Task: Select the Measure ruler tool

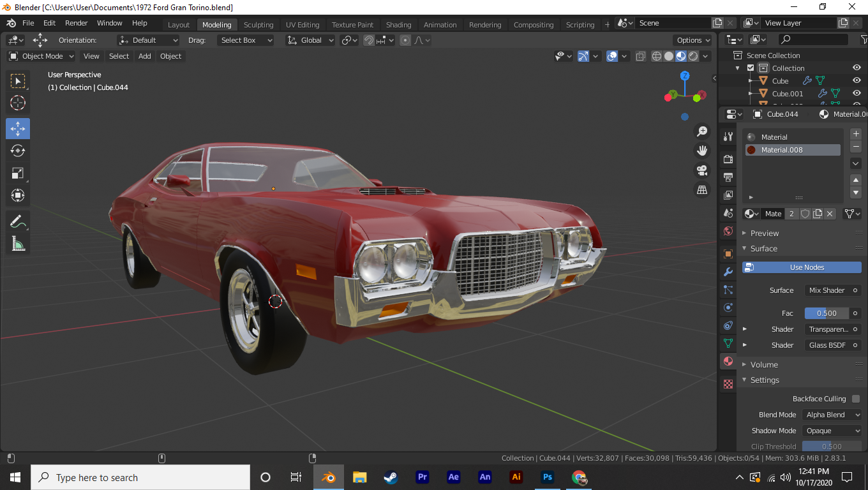Action: [x=18, y=244]
